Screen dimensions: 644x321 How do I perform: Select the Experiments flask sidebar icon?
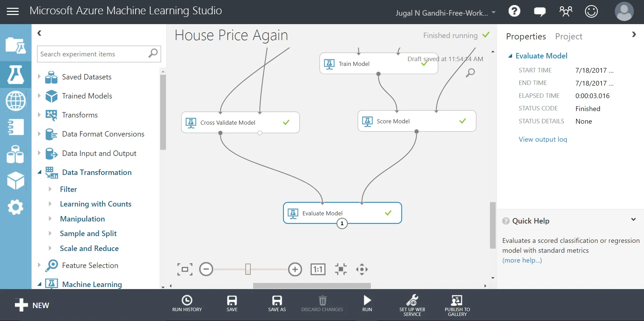[16, 74]
